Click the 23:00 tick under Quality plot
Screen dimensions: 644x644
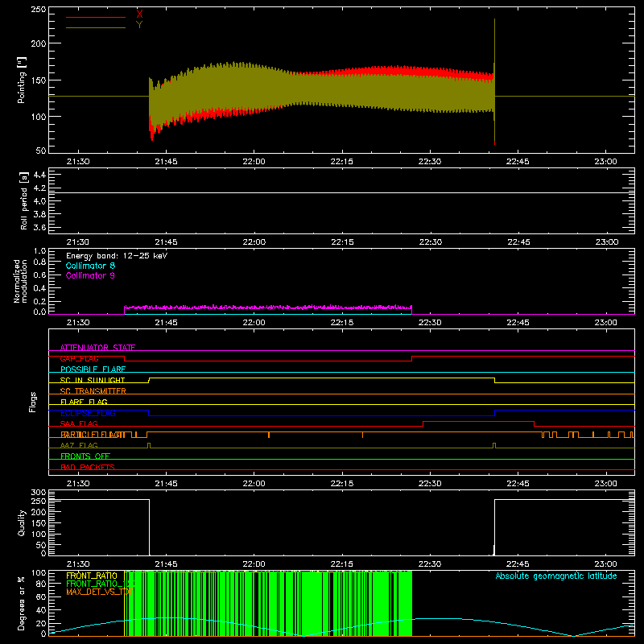coord(605,564)
